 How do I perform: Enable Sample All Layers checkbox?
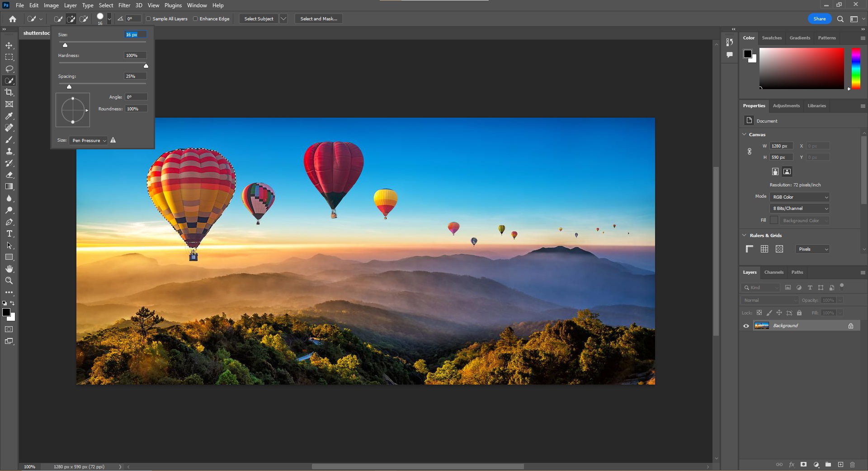148,19
